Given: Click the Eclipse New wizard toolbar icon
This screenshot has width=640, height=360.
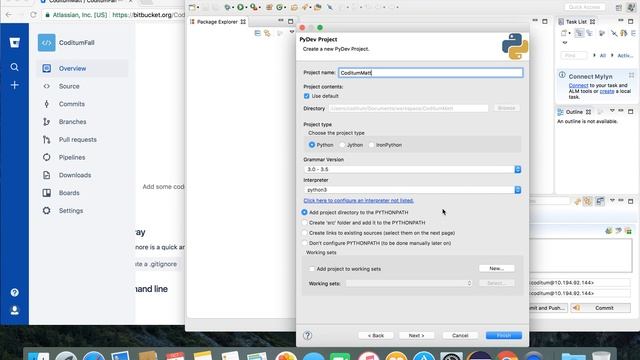Looking at the screenshot, I should click(193, 7).
